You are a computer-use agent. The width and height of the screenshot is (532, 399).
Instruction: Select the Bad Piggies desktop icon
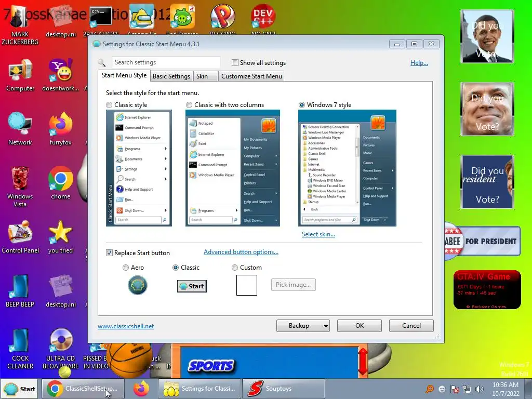pyautogui.click(x=182, y=17)
